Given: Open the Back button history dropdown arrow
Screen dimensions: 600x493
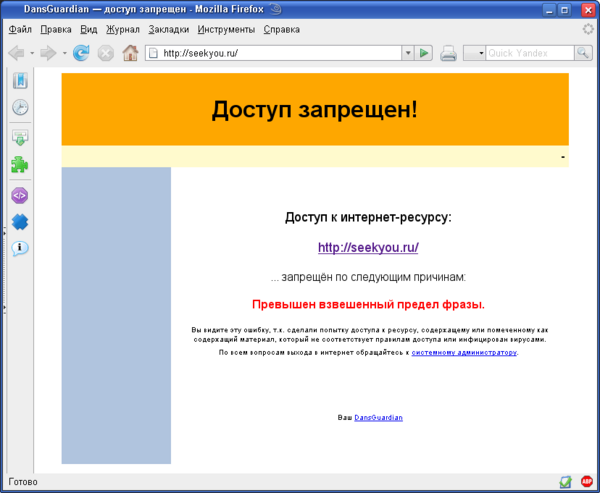Looking at the screenshot, I should point(32,53).
